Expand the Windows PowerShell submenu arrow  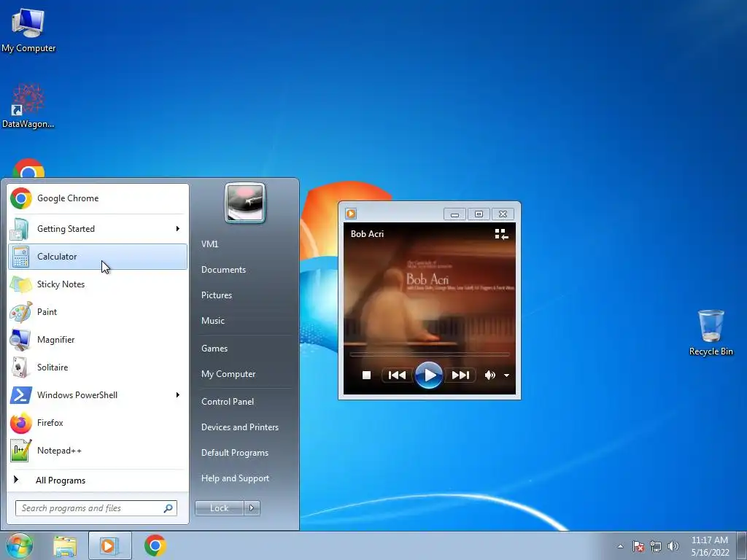coord(178,395)
